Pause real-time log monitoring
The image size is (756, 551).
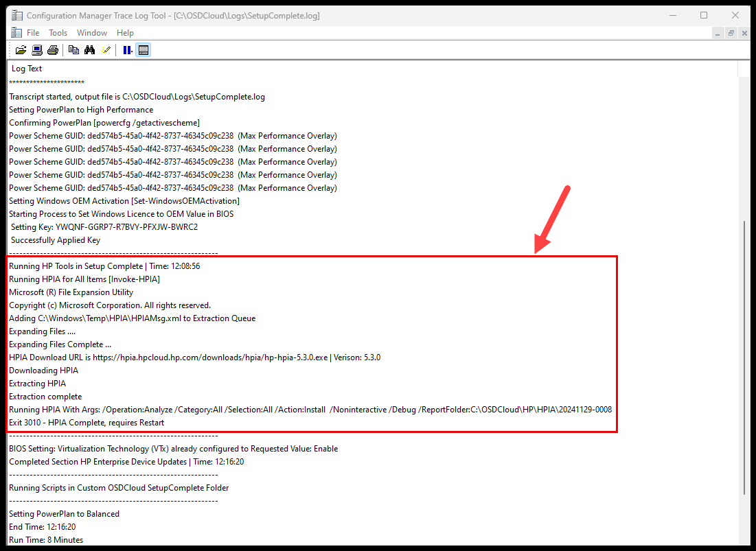click(127, 49)
